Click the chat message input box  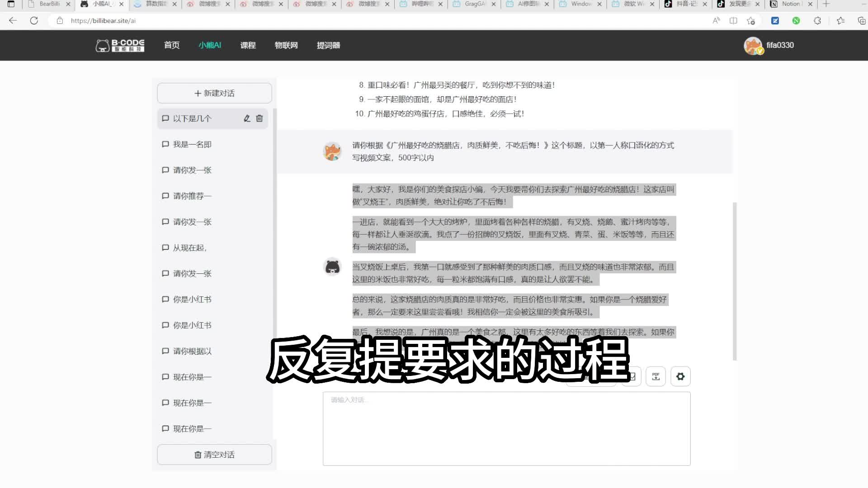[506, 428]
